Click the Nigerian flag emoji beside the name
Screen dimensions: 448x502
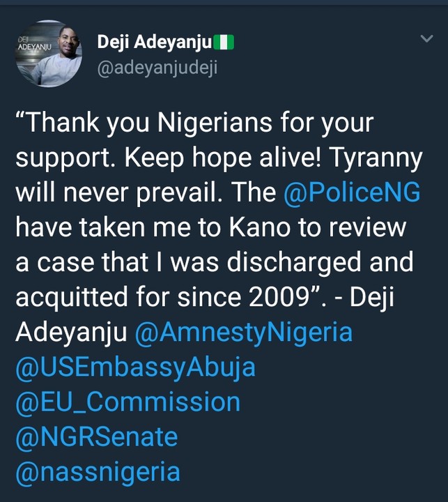tap(223, 43)
